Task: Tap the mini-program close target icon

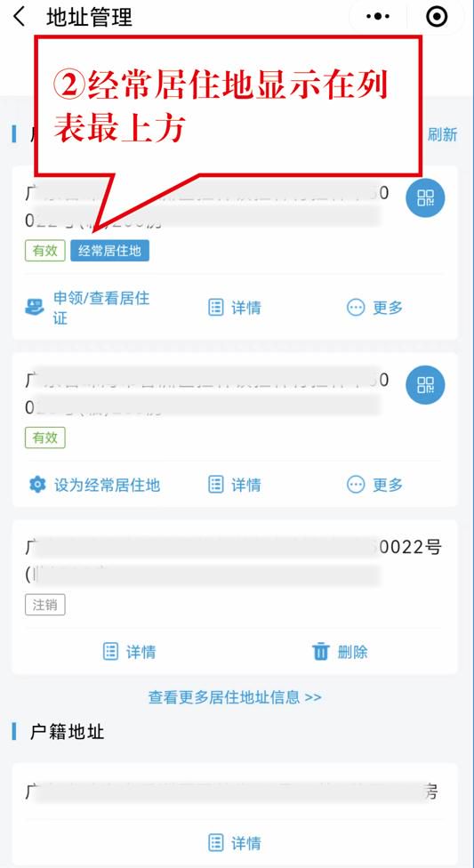Action: click(437, 17)
